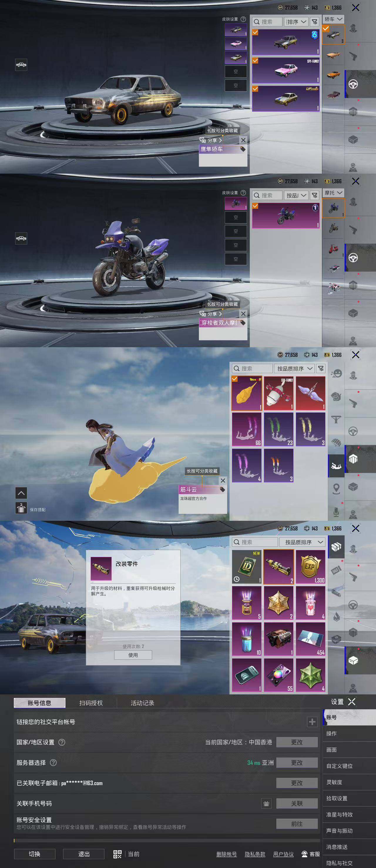Image resolution: width=376 pixels, height=868 pixels.
Task: Click the filter icon on 筋斗云 screen
Action: tap(321, 368)
